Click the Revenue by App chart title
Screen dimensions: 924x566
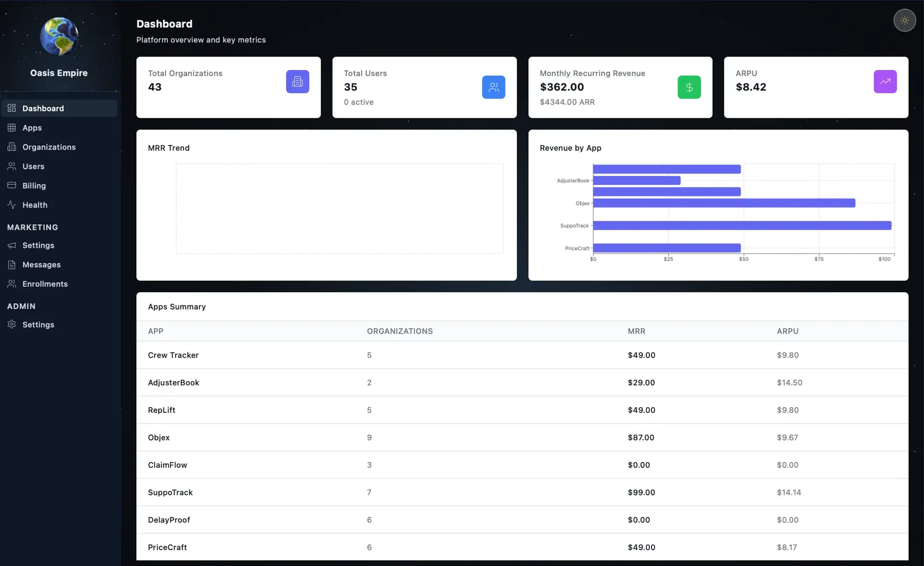click(x=570, y=148)
